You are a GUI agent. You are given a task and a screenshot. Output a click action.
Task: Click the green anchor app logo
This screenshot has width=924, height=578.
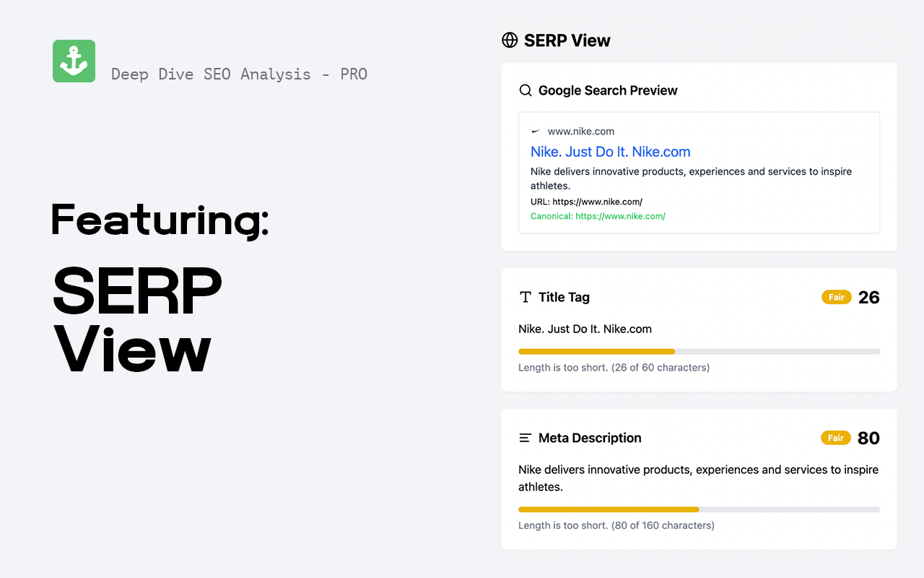[x=74, y=61]
